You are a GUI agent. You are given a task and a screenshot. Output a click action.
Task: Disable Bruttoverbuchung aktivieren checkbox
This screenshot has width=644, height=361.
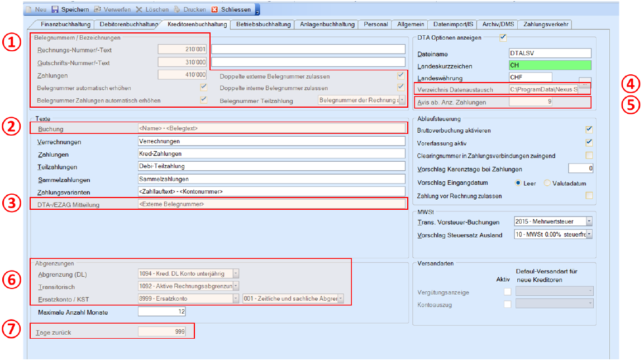tap(589, 129)
